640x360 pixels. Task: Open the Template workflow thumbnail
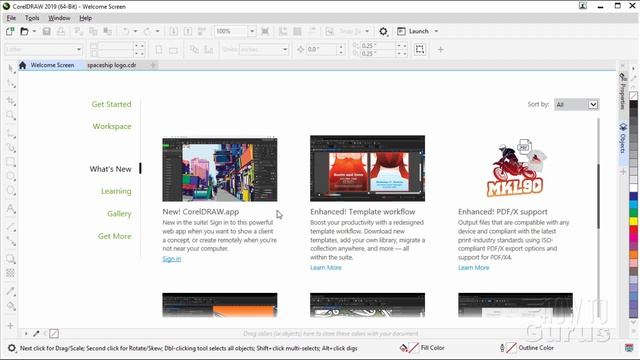pos(367,168)
